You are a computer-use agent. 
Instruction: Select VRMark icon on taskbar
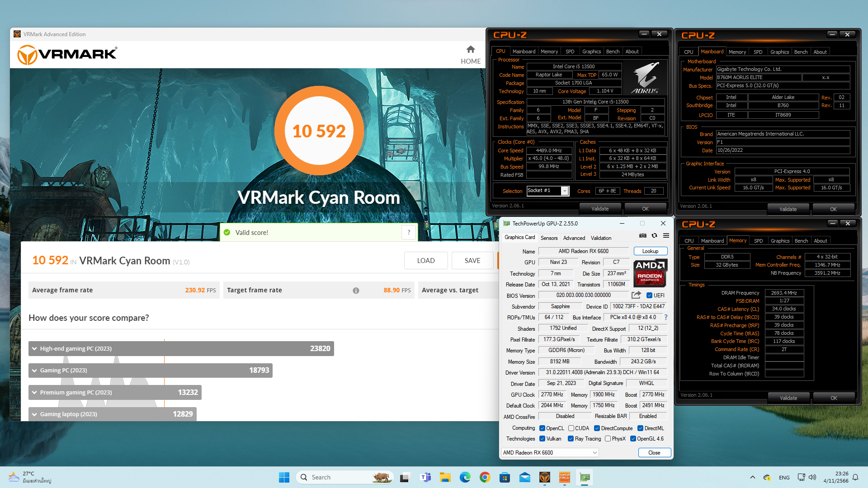[x=545, y=477]
